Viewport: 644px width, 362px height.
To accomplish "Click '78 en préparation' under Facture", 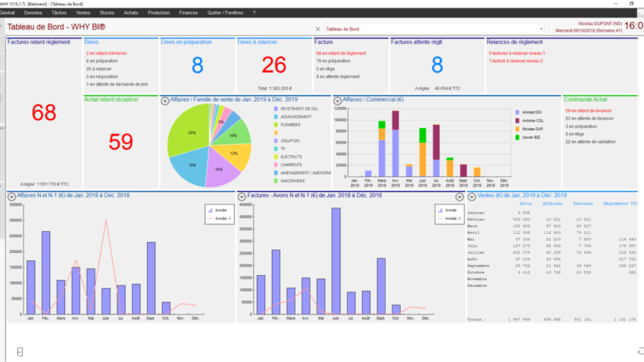I will coord(333,61).
